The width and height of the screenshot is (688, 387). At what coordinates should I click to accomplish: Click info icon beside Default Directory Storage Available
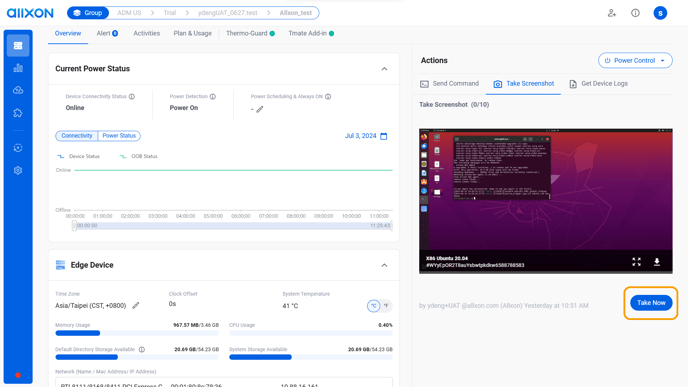pos(142,350)
